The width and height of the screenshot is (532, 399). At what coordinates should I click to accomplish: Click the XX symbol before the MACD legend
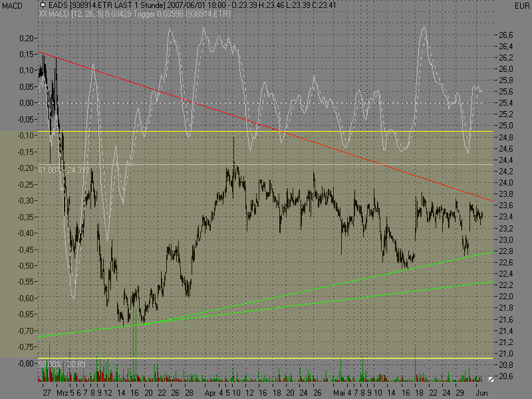click(x=43, y=14)
